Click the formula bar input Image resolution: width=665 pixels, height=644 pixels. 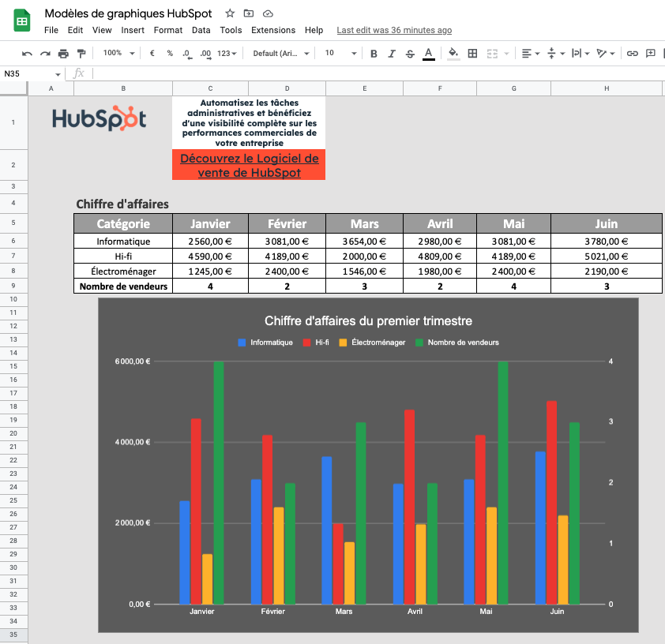(378, 73)
